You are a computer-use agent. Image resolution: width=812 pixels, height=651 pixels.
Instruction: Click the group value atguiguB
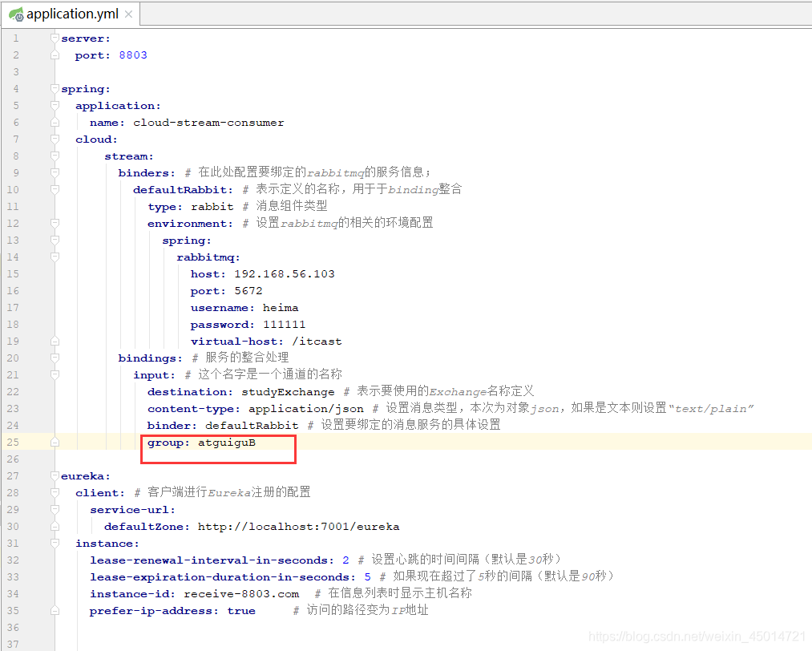coord(226,443)
